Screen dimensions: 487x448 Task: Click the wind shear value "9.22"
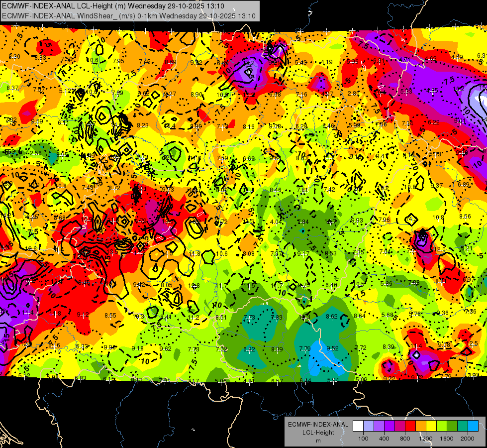[x=389, y=378]
